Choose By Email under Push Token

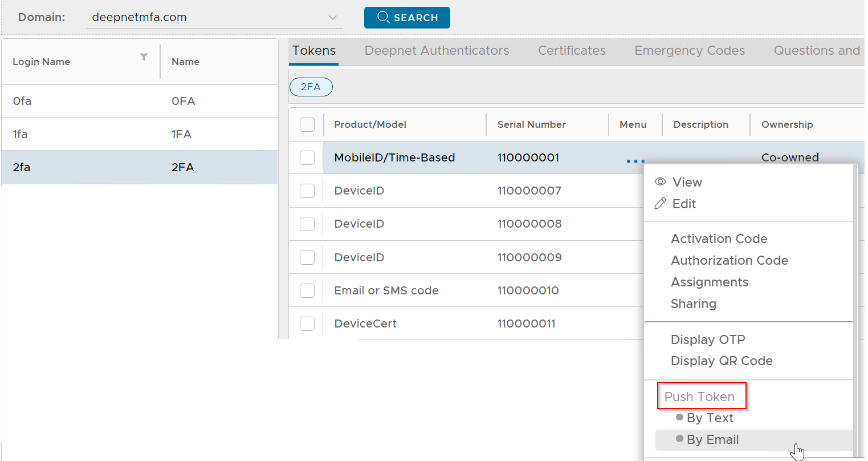(712, 439)
